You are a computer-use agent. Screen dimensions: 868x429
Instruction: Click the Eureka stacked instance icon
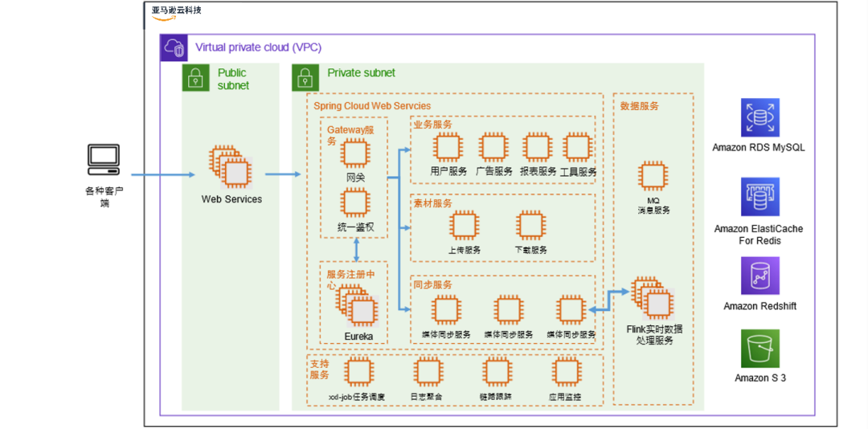(x=356, y=306)
